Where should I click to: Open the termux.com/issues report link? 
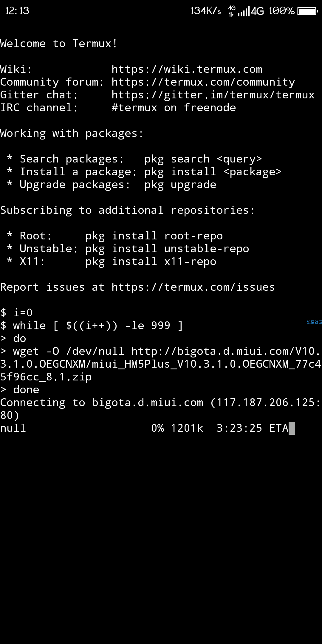coord(193,287)
